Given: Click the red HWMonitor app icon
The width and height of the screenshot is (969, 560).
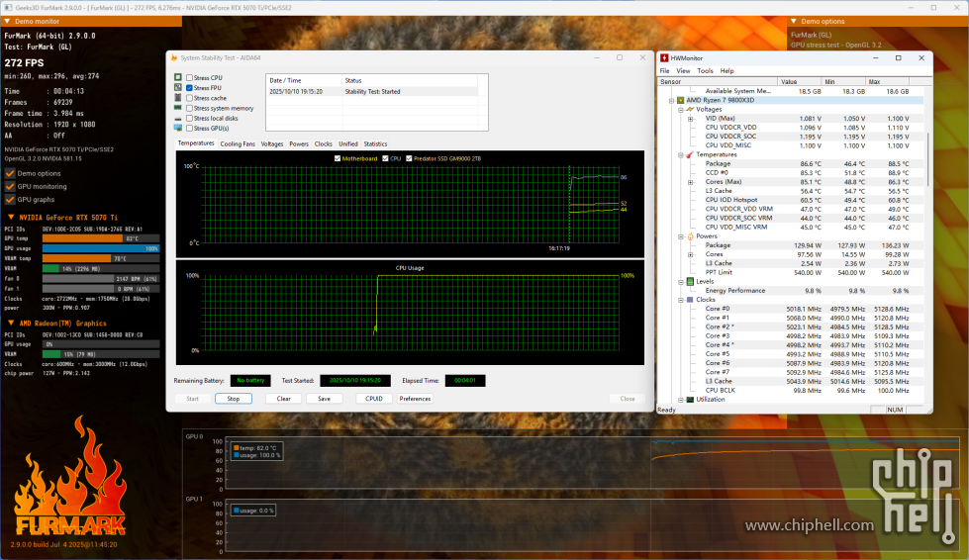Looking at the screenshot, I should coord(664,58).
